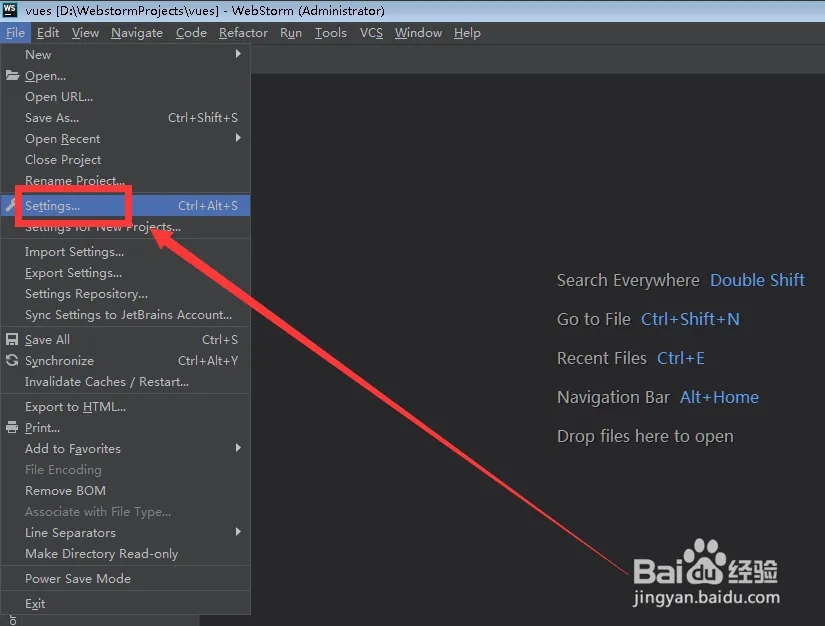Screen dimensions: 825x626
Task: Open Settings Repository...
Action: pos(125,294)
